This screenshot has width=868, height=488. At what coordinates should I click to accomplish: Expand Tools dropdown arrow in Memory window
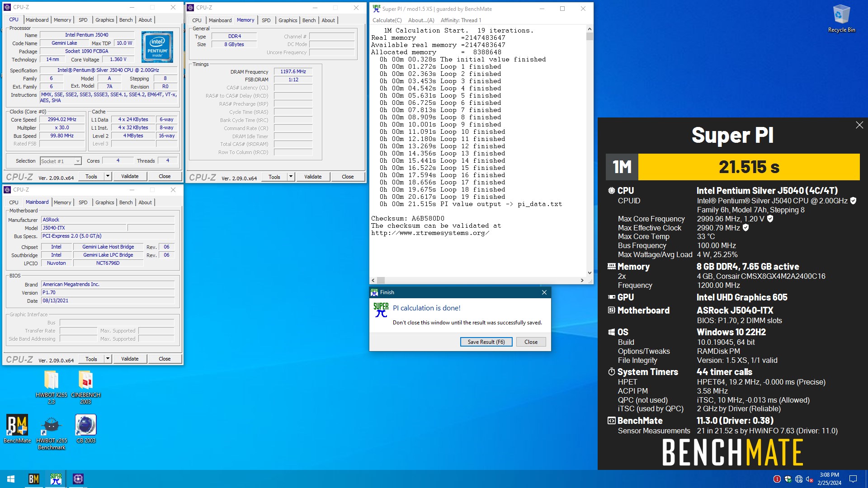tap(291, 177)
